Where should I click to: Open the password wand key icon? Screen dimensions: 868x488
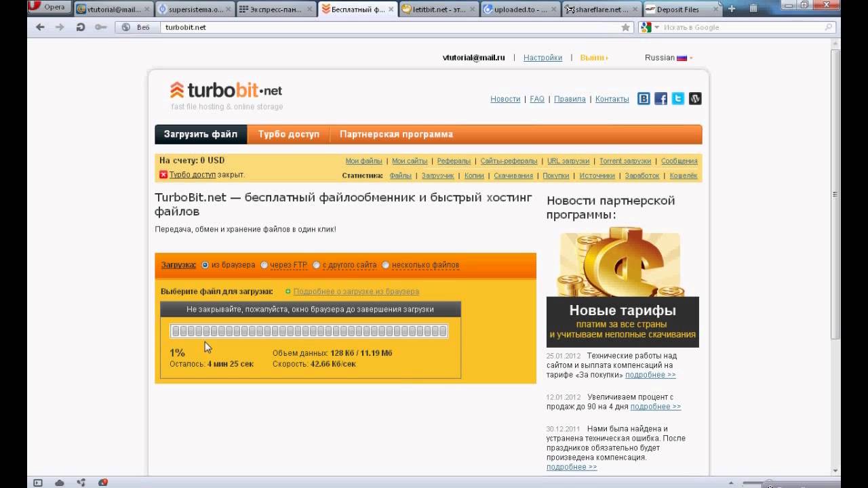pyautogui.click(x=100, y=27)
